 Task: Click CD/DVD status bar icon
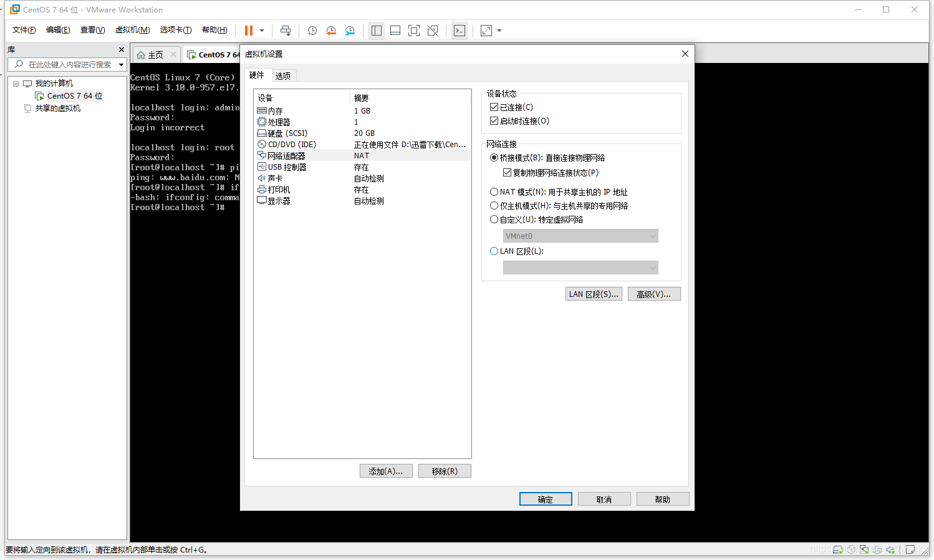tap(851, 549)
